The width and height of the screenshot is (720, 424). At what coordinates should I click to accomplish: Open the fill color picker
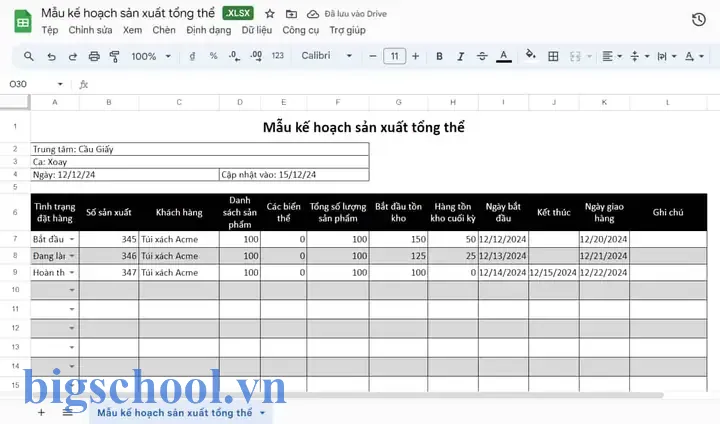[x=530, y=55]
